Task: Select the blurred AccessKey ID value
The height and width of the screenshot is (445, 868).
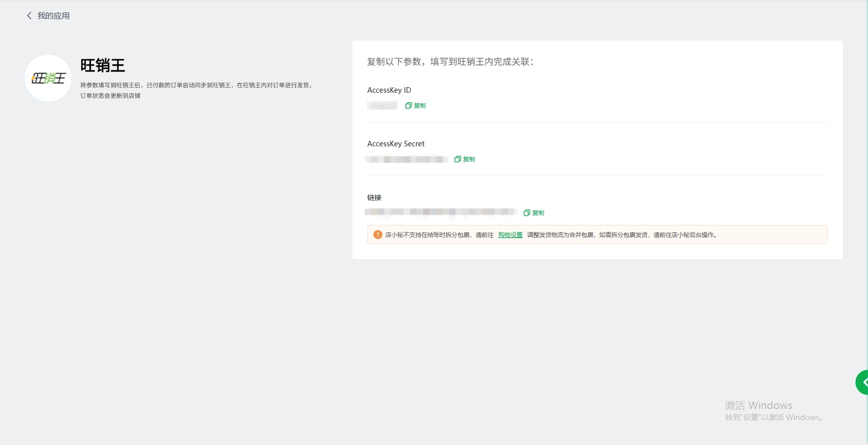Action: (x=382, y=106)
